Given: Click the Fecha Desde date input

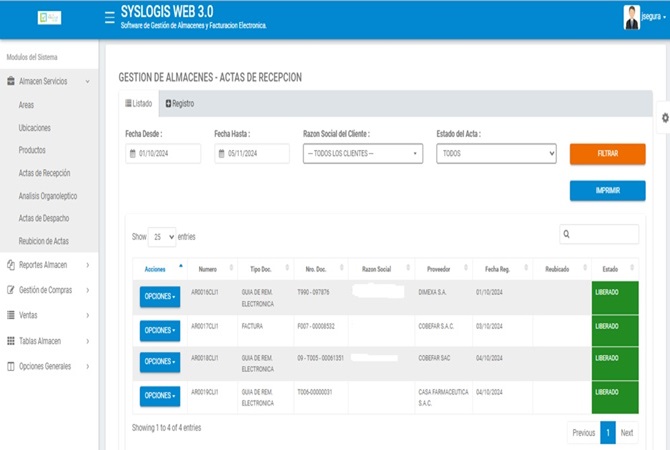Looking at the screenshot, I should (168, 153).
